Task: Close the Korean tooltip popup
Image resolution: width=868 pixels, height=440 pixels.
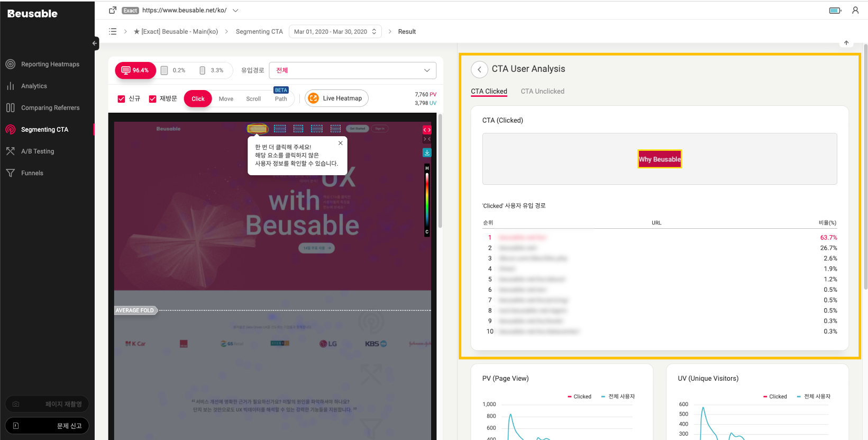Action: coord(341,143)
